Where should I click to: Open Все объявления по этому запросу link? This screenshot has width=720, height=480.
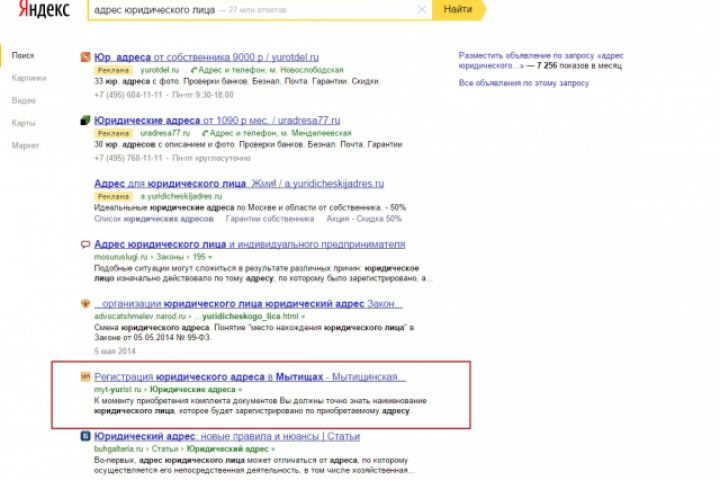[523, 83]
